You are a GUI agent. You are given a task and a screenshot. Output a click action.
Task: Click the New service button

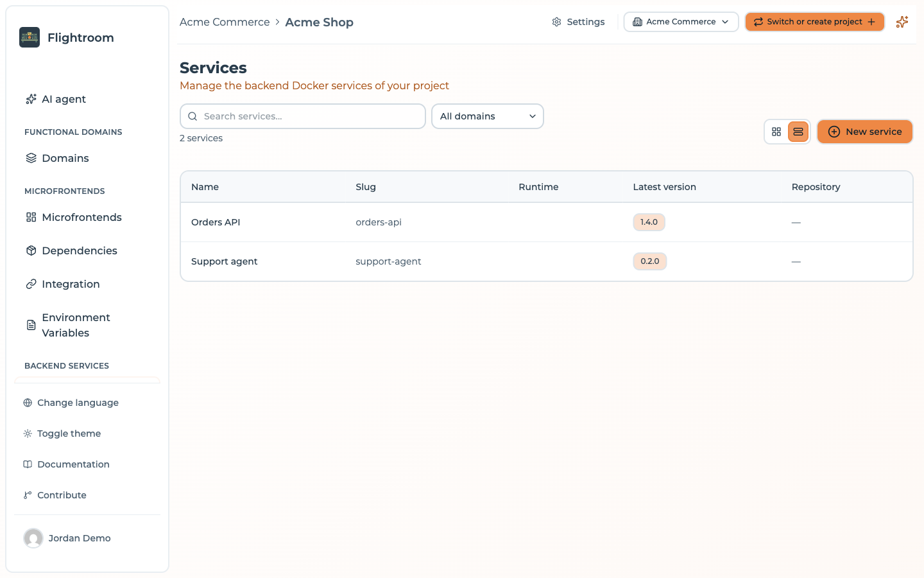coord(865,132)
